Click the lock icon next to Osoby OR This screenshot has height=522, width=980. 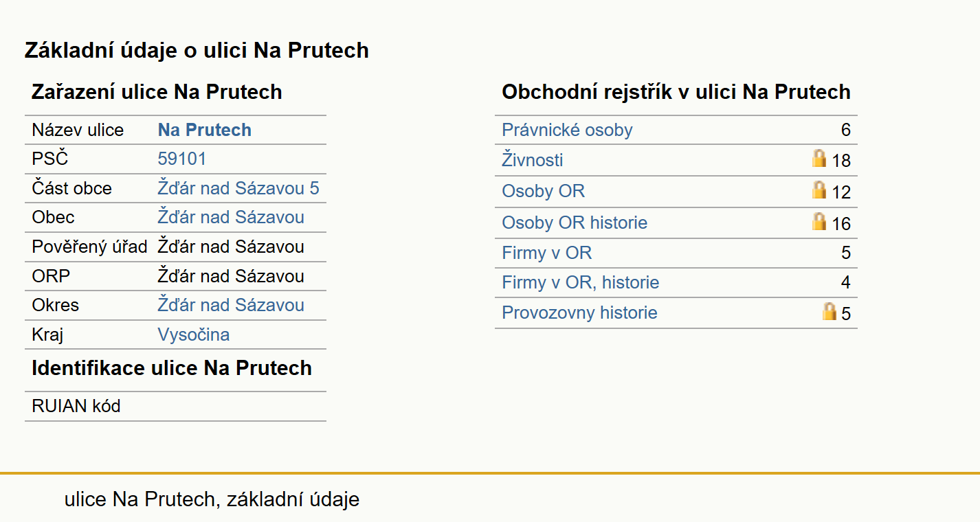pos(818,190)
